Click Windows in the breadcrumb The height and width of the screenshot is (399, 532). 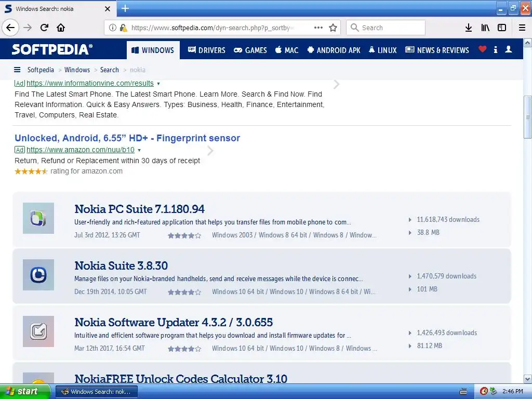77,70
